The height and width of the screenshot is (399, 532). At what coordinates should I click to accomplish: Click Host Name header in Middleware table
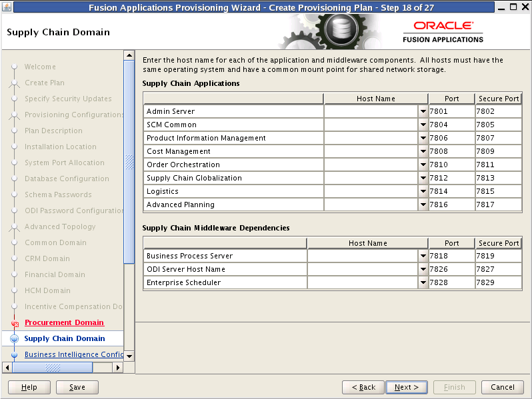coord(367,243)
